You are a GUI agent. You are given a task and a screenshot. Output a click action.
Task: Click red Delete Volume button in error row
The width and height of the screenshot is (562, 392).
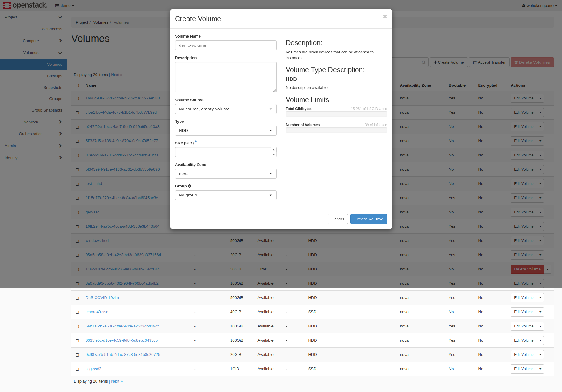[527, 269]
